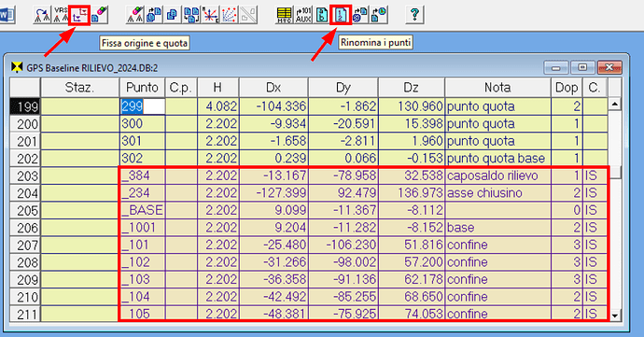Click Punto cell 302
This screenshot has height=337, width=644.
tap(142, 158)
